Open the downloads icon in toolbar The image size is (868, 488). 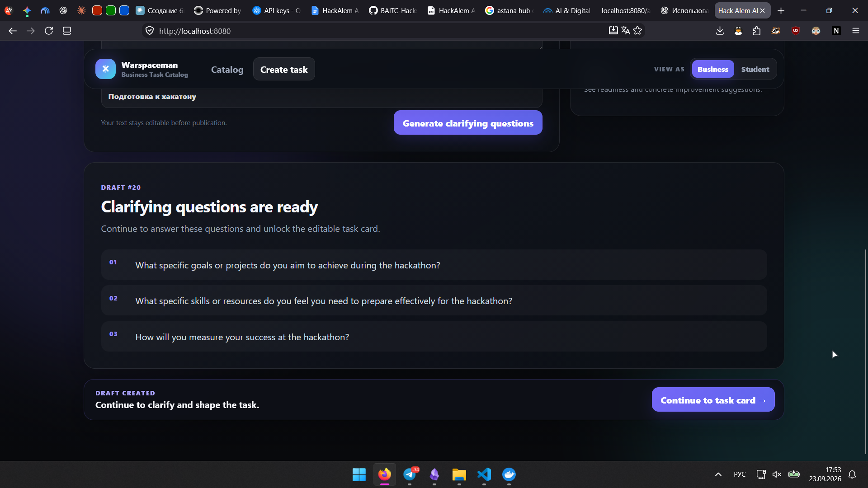[720, 31]
